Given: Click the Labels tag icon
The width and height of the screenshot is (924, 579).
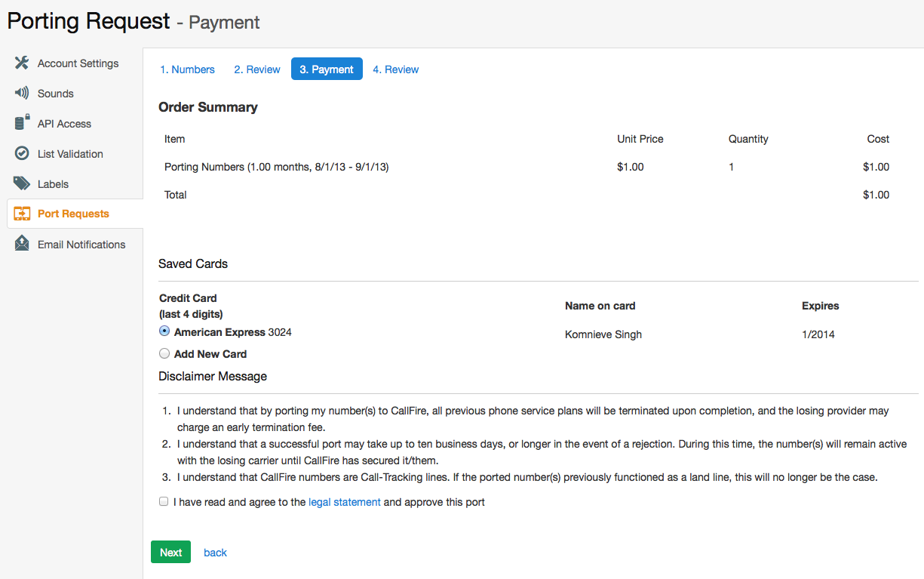Looking at the screenshot, I should tap(22, 183).
